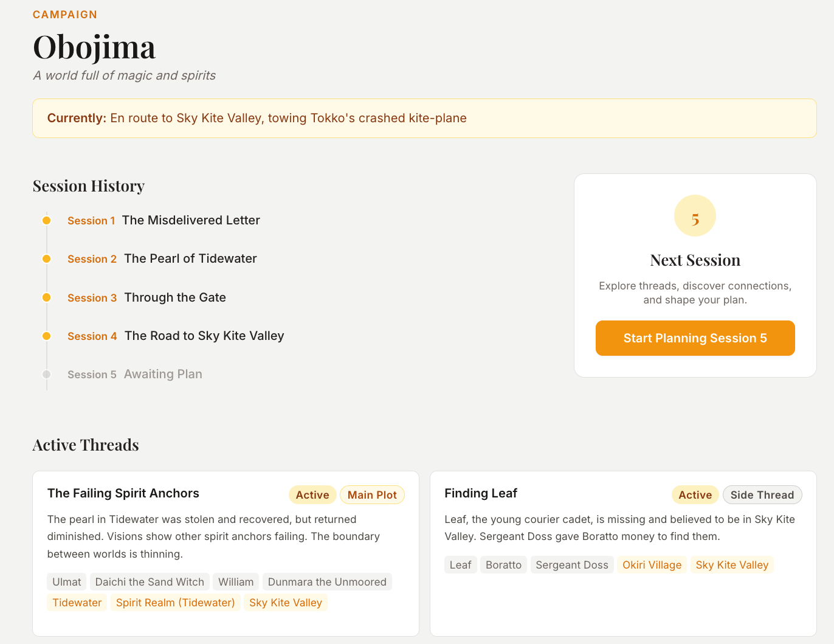The image size is (834, 644).
Task: Click the Session History heading
Action: coord(89,186)
